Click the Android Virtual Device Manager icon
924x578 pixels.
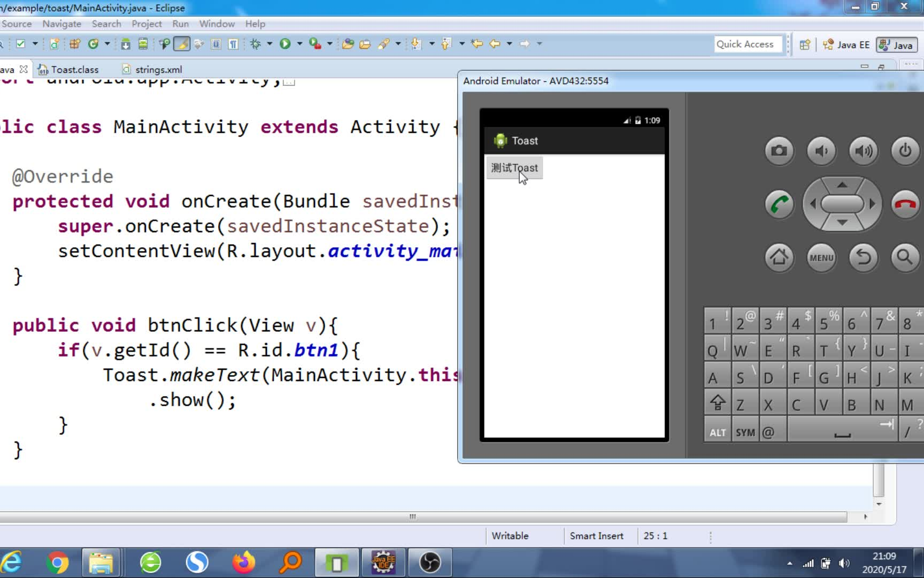click(x=143, y=44)
